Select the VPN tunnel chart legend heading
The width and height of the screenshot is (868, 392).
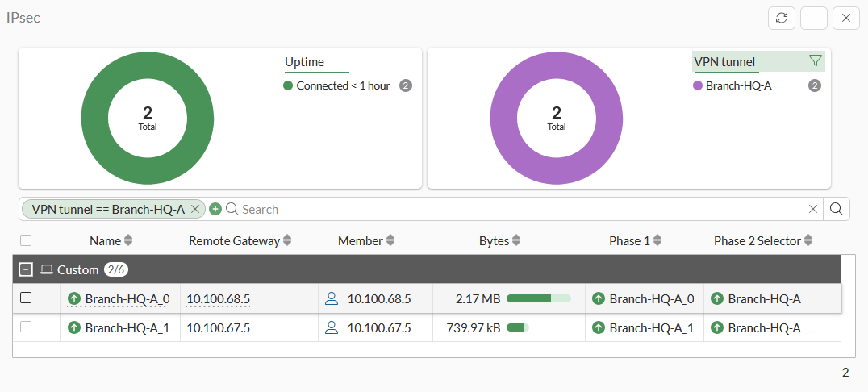(x=724, y=62)
